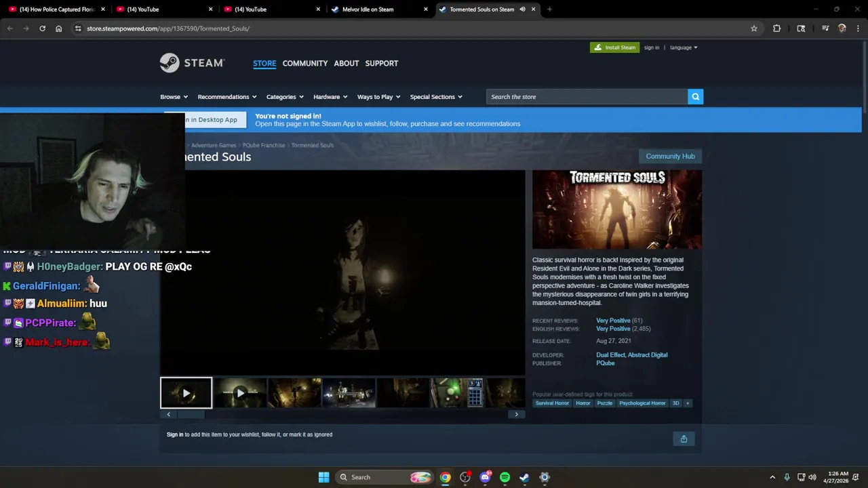Open Chrome three-dot menu

click(x=858, y=28)
